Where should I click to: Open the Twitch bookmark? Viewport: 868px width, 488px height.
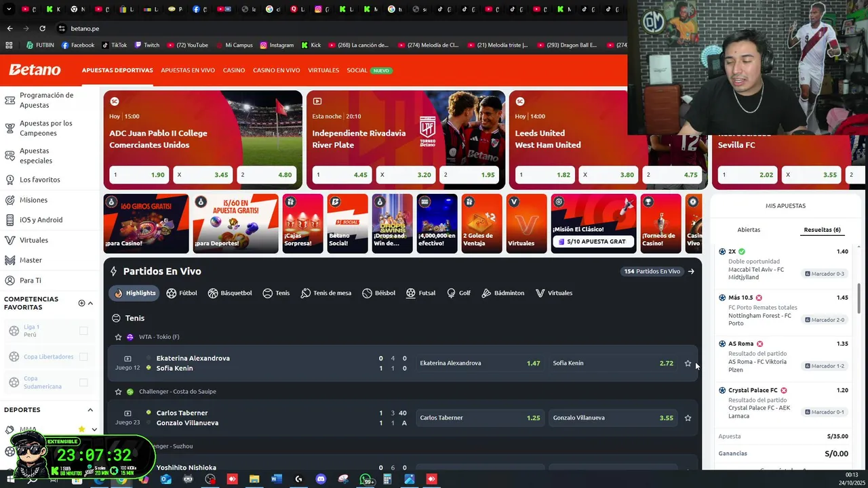[x=146, y=45]
